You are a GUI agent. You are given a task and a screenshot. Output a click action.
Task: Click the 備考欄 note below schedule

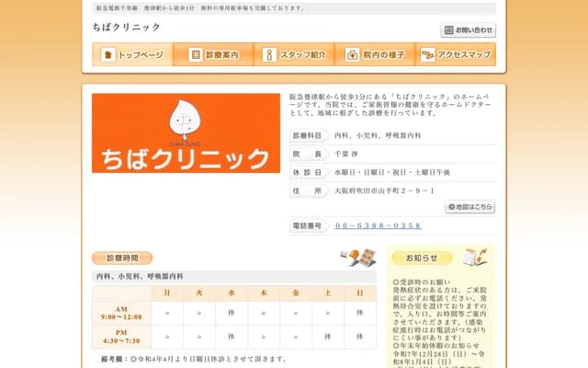pyautogui.click(x=194, y=359)
